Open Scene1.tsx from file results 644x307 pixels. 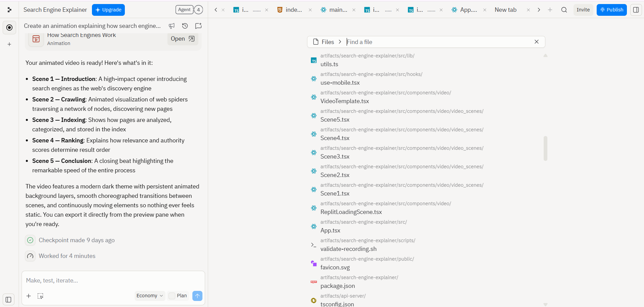click(x=426, y=189)
